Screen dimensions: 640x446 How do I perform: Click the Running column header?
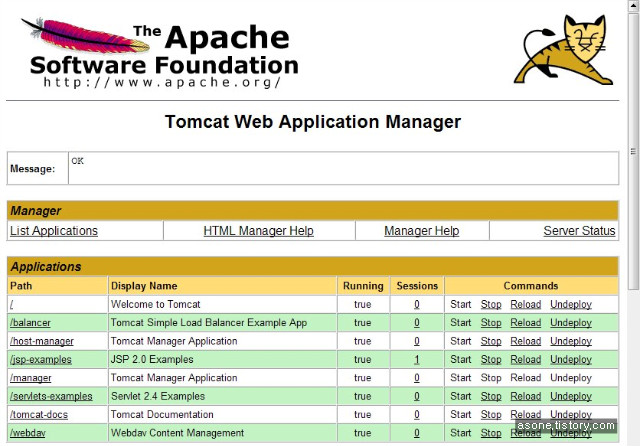click(x=363, y=286)
